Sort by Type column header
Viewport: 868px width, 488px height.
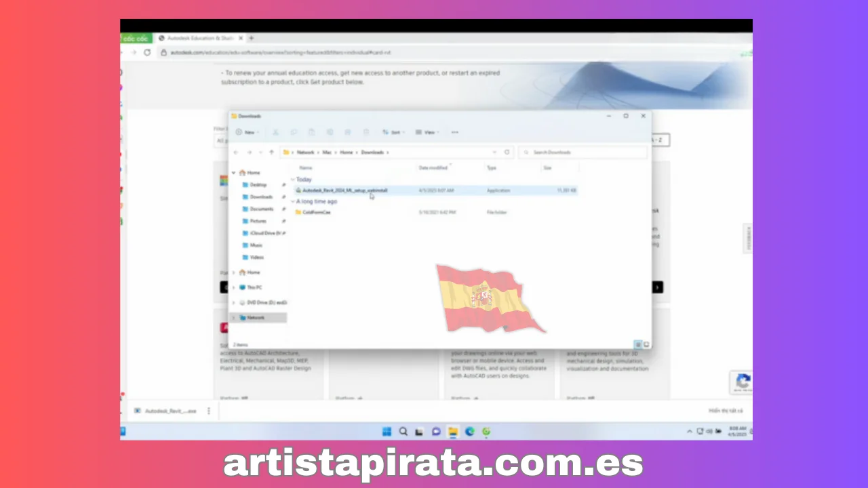click(x=492, y=167)
